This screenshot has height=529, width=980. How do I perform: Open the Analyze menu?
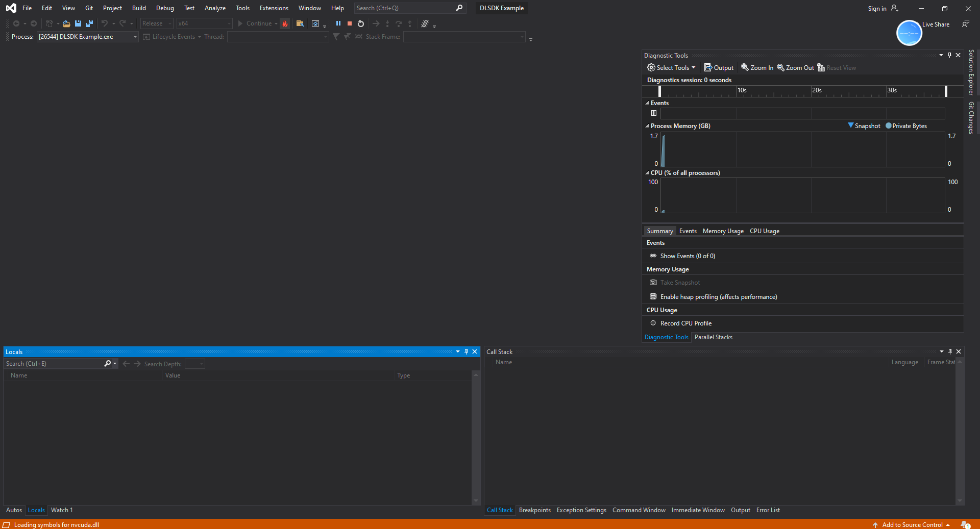coord(215,8)
